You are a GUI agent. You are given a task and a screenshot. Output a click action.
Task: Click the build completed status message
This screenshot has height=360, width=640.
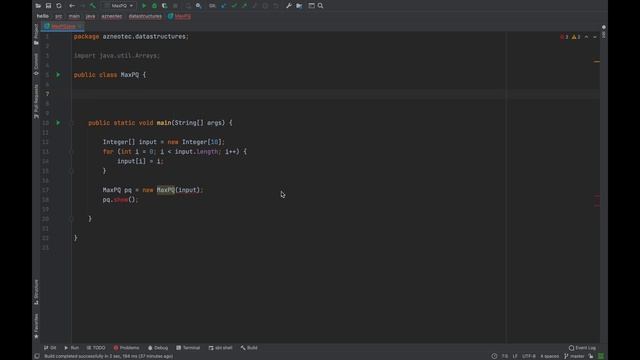click(x=109, y=356)
